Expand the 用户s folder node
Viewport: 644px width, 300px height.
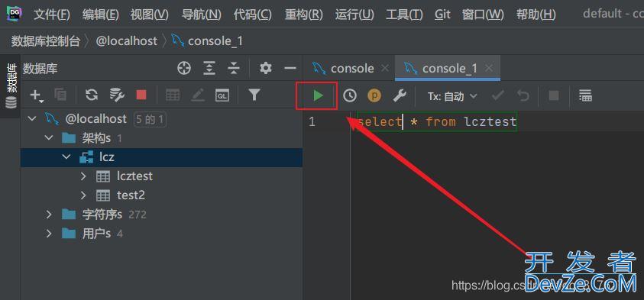pos(49,234)
